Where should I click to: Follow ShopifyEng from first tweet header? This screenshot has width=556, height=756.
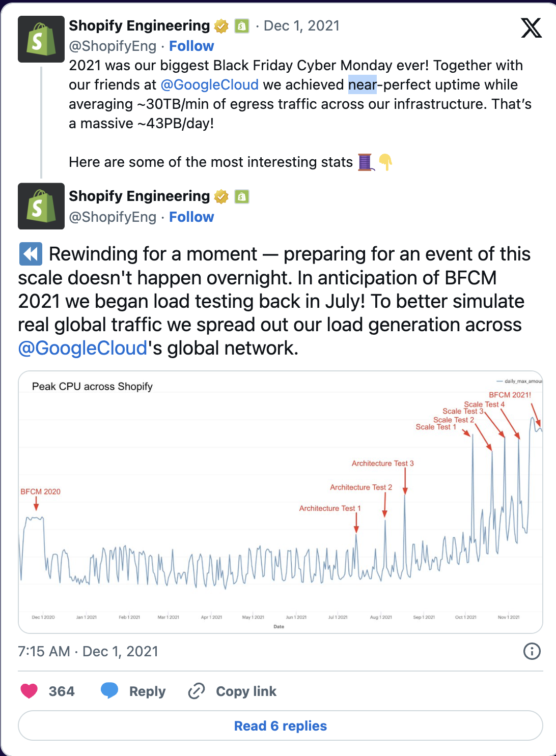click(x=191, y=46)
